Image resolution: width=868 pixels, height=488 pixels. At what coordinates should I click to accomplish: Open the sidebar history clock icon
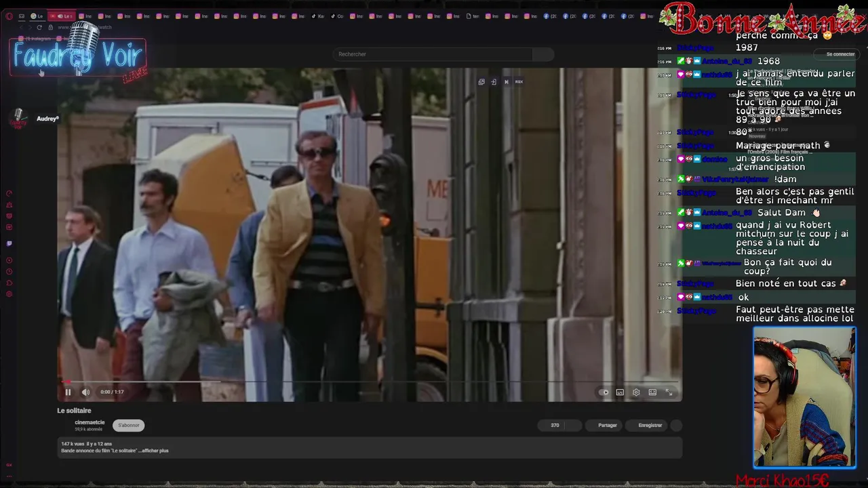9,272
